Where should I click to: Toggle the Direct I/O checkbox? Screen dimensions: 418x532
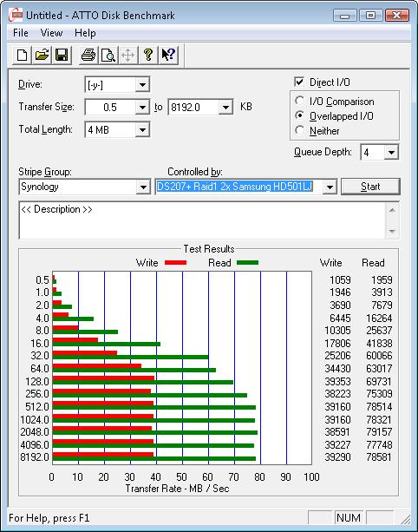click(299, 82)
